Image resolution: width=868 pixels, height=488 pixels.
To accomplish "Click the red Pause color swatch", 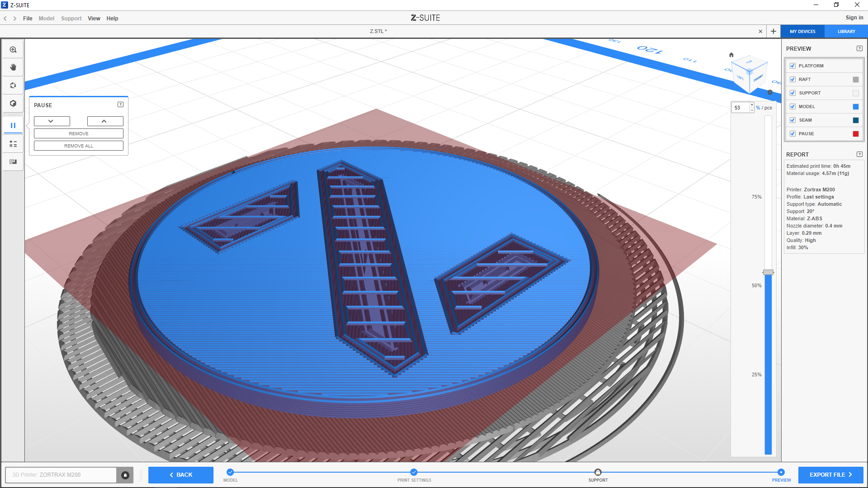I will (855, 134).
